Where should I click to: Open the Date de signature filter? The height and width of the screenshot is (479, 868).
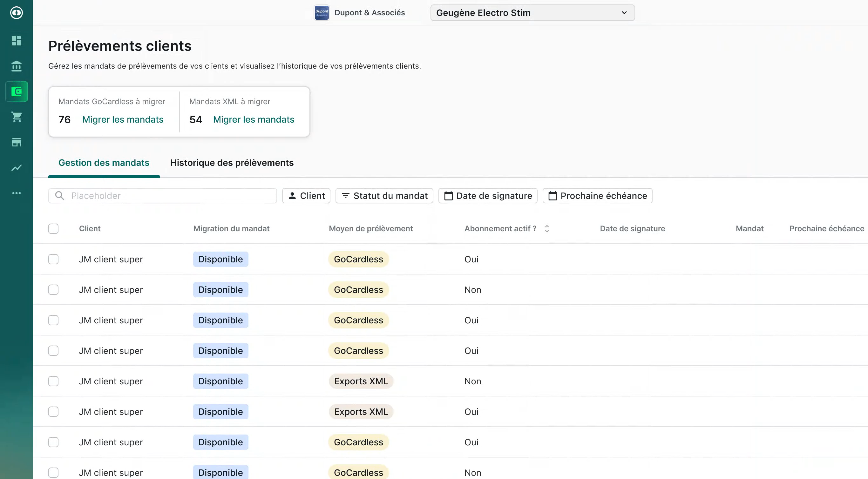(x=488, y=196)
